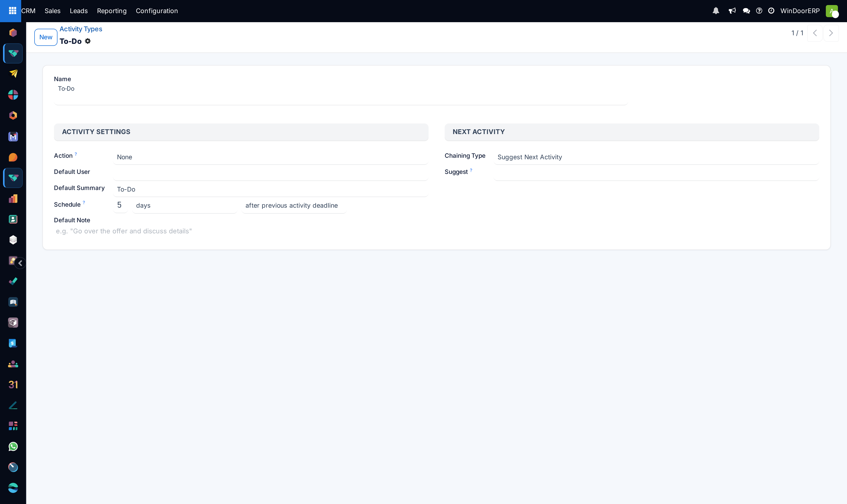The width and height of the screenshot is (847, 504).
Task: Open the help question mark icon
Action: [x=759, y=11]
